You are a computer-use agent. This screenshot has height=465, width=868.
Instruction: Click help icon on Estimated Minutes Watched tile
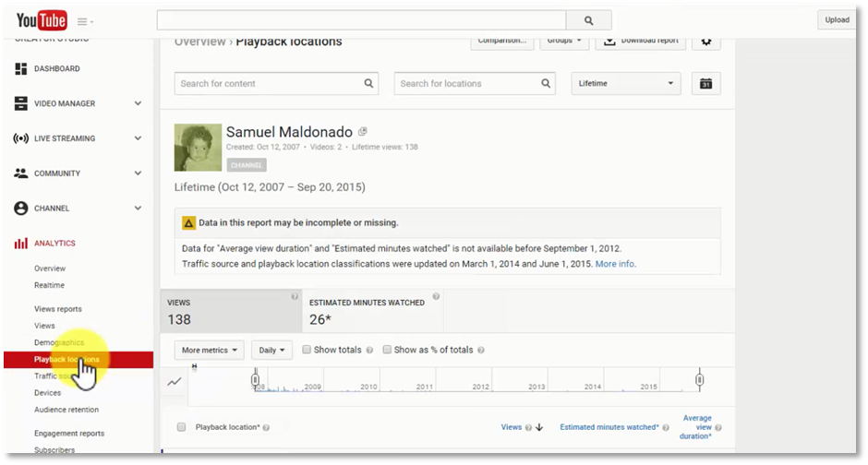coord(436,297)
